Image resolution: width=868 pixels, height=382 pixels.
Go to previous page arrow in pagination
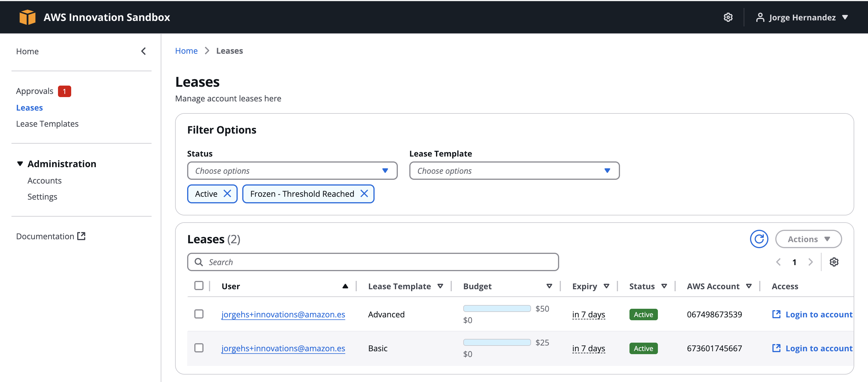[x=778, y=262]
